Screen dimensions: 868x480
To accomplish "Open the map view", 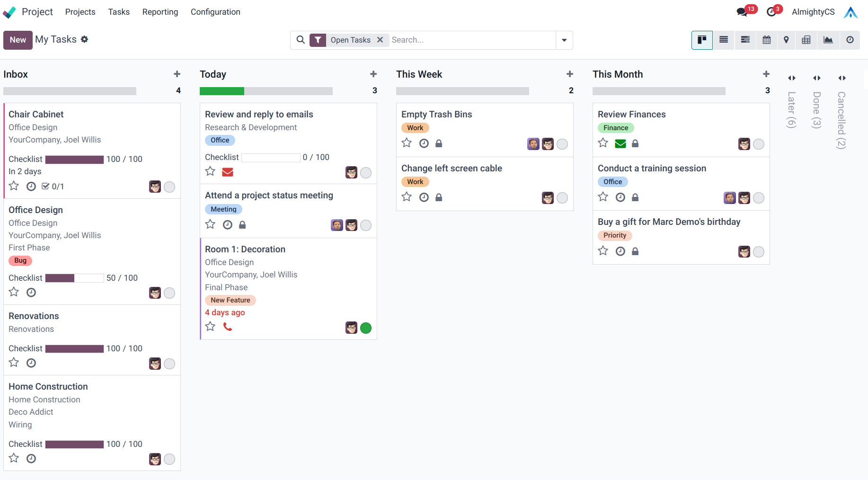I will coord(786,40).
